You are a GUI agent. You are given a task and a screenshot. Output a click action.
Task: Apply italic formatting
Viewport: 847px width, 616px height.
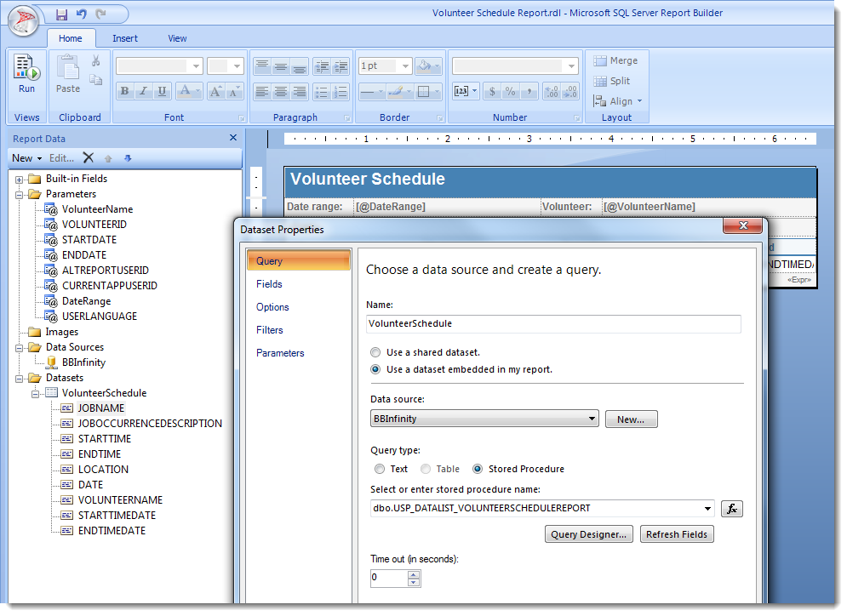(143, 91)
